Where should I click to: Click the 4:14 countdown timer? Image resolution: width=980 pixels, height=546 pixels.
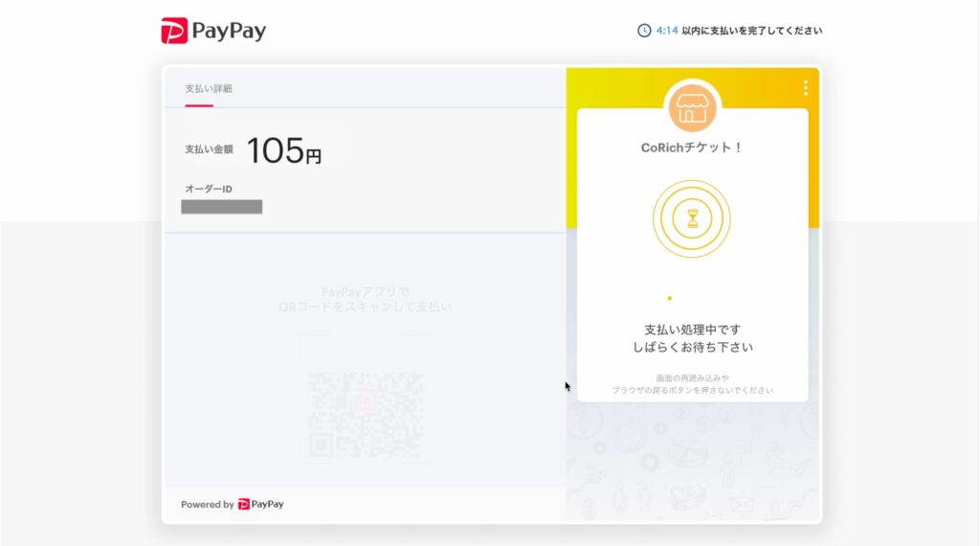pos(667,31)
